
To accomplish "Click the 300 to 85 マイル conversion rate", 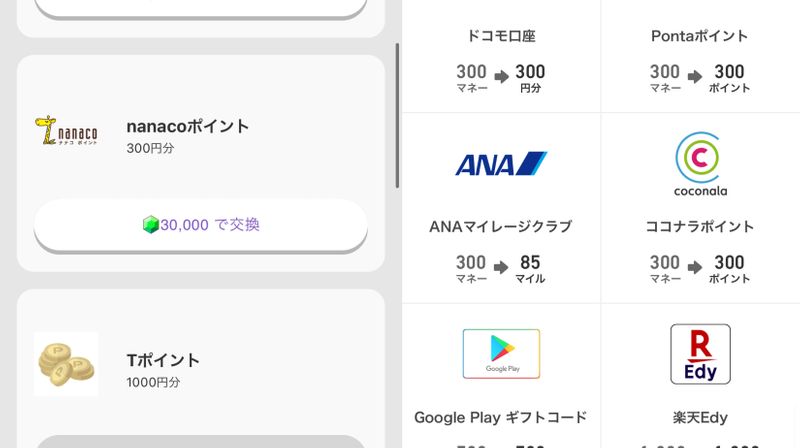I will pyautogui.click(x=501, y=268).
